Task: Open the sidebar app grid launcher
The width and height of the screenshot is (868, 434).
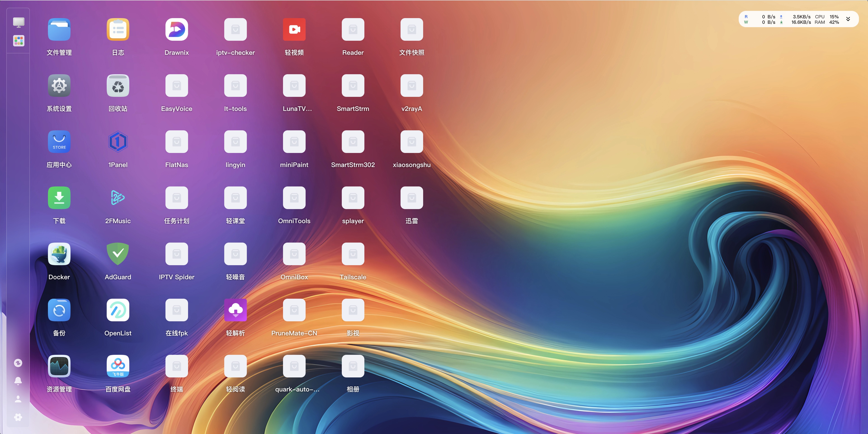Action: coord(19,41)
